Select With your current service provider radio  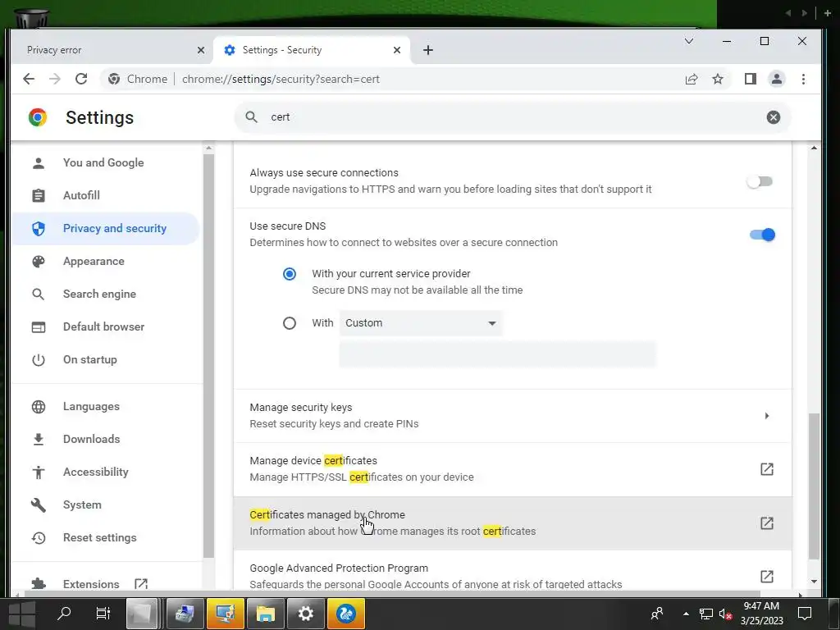coord(290,274)
